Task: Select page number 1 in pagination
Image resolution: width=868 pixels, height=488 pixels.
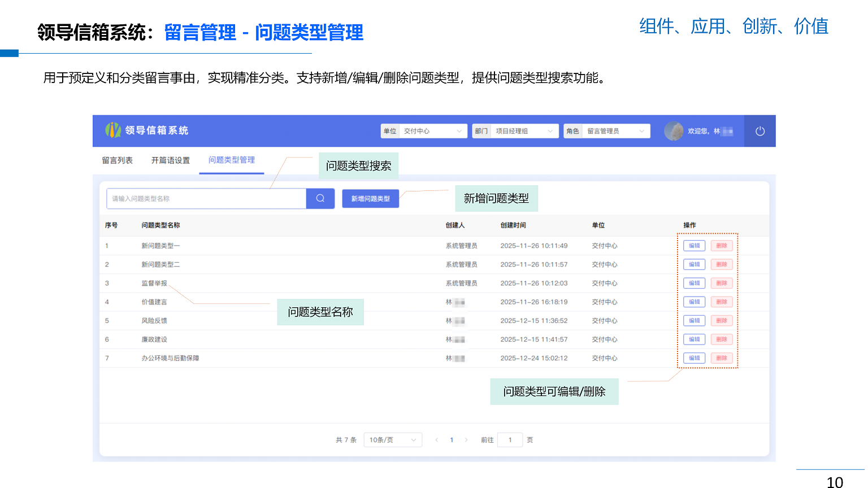Action: (x=452, y=439)
